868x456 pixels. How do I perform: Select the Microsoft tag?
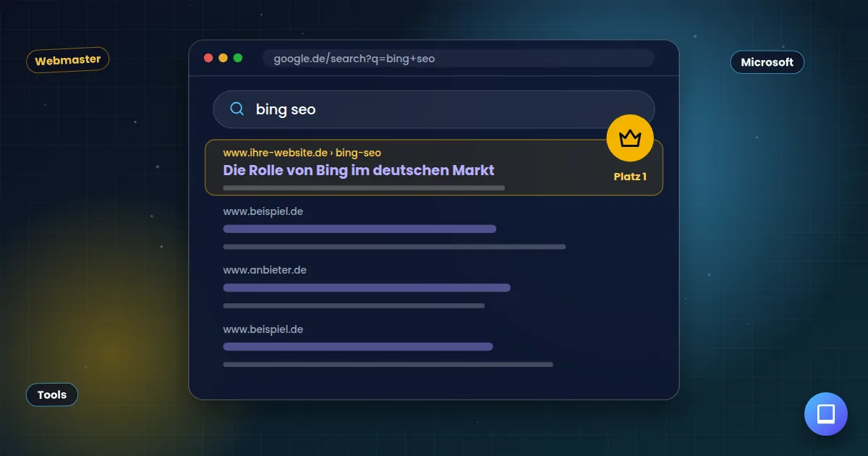[767, 62]
